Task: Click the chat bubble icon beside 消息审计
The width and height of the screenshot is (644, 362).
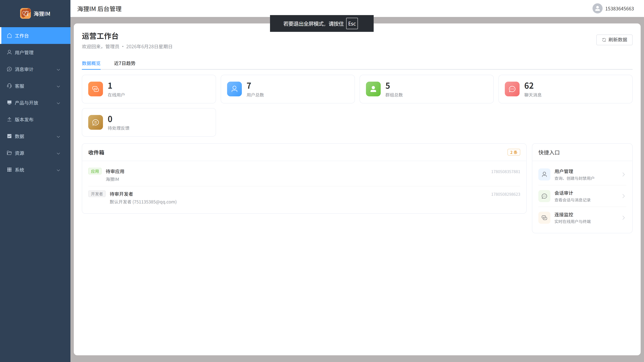Action: [x=9, y=69]
